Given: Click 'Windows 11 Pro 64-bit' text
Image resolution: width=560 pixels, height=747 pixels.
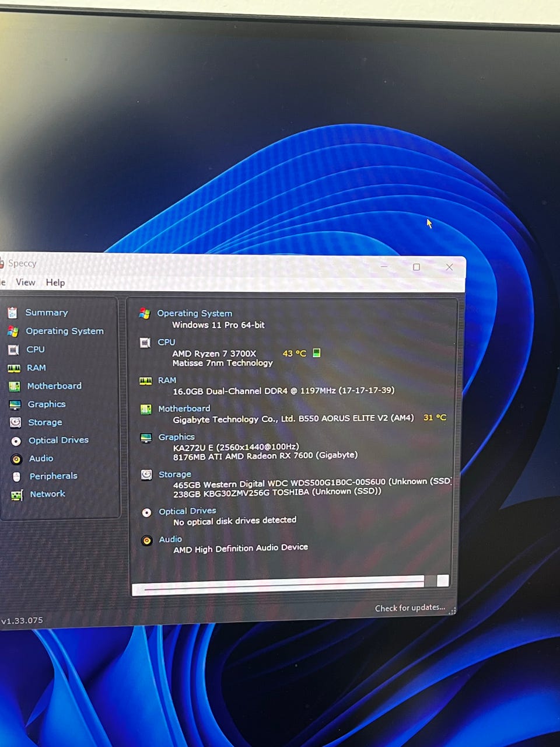Looking at the screenshot, I should click(x=218, y=324).
